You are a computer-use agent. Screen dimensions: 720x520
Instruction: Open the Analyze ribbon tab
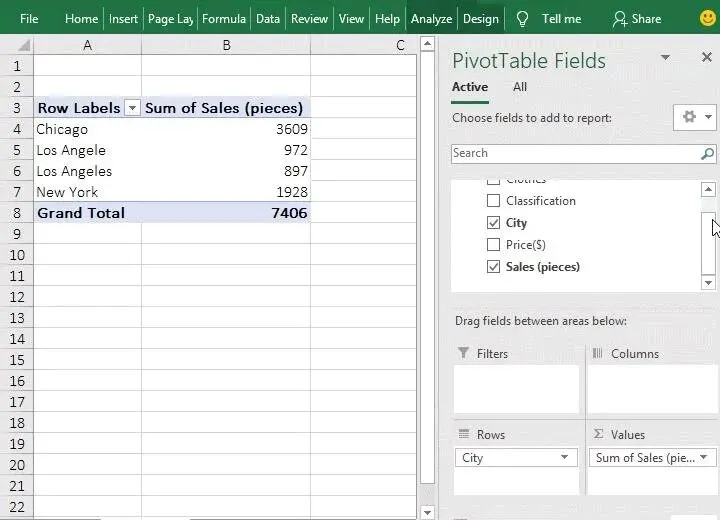(431, 19)
